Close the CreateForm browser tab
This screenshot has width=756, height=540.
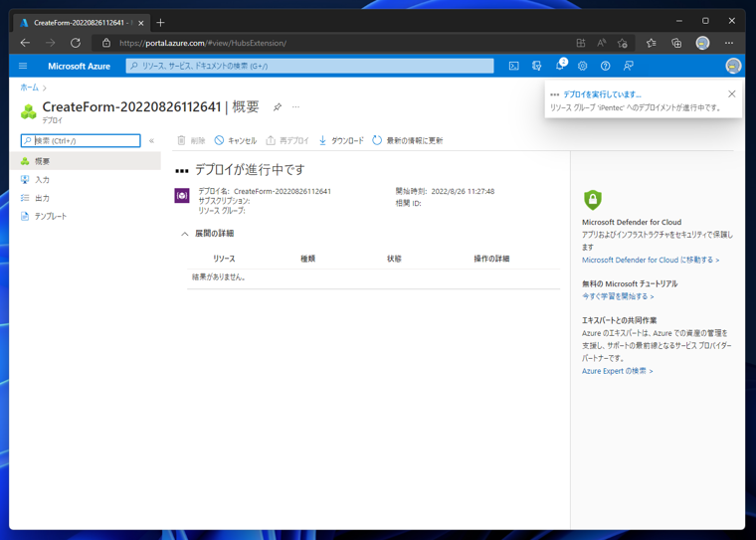(141, 23)
